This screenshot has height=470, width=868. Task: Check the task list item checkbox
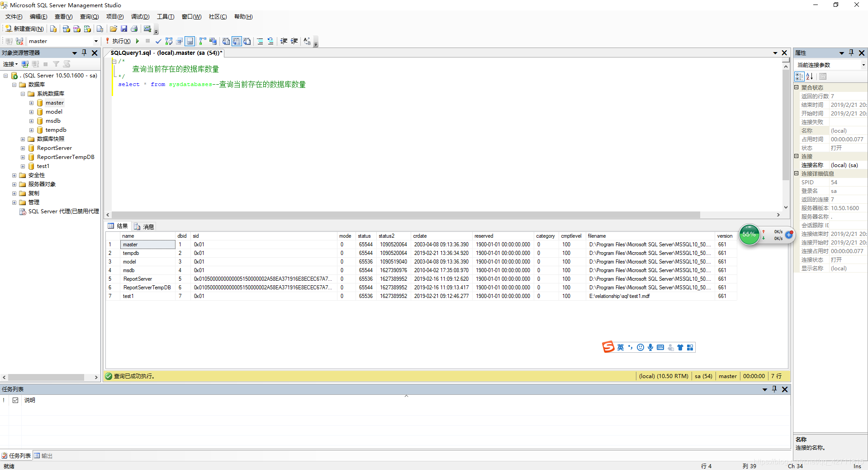(x=15, y=400)
